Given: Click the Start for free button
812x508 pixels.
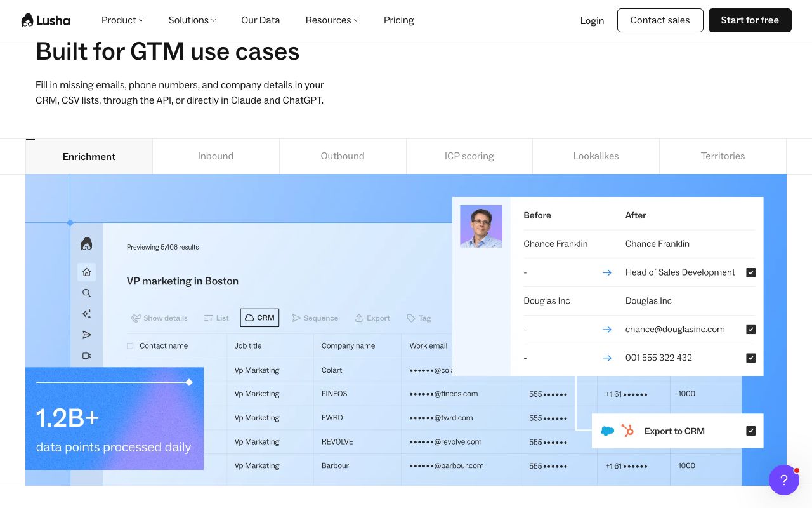Looking at the screenshot, I should pyautogui.click(x=750, y=20).
